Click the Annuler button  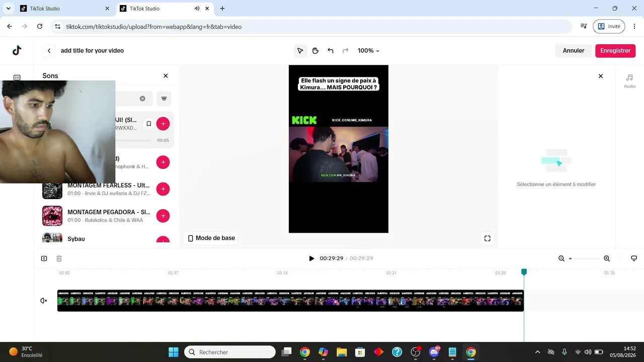[x=574, y=51]
